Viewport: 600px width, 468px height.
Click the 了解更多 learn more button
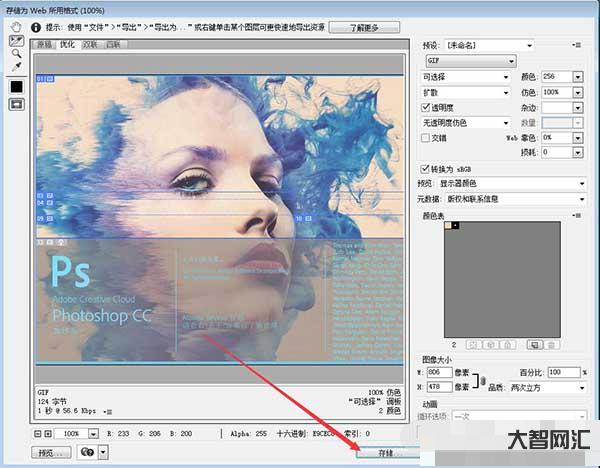click(x=364, y=28)
